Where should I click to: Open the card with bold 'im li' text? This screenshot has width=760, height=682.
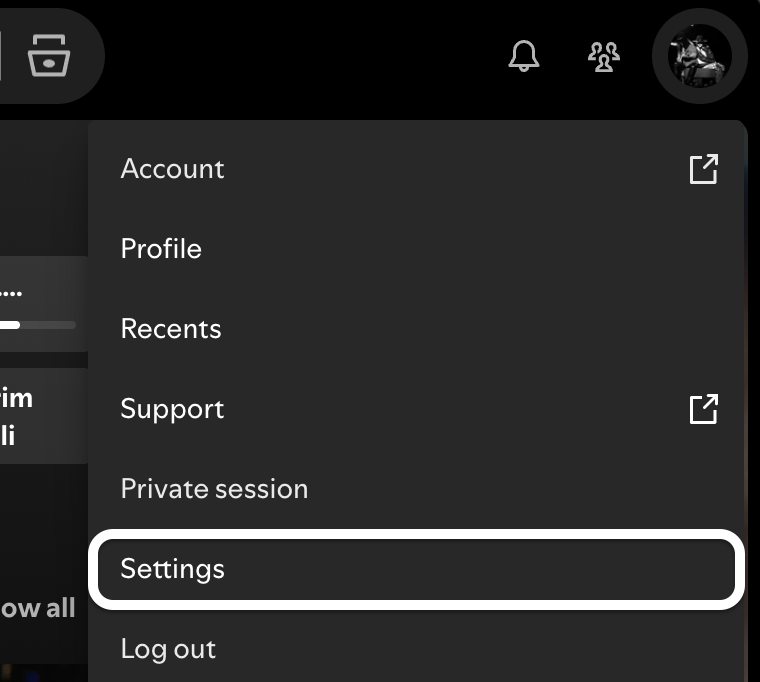44,416
